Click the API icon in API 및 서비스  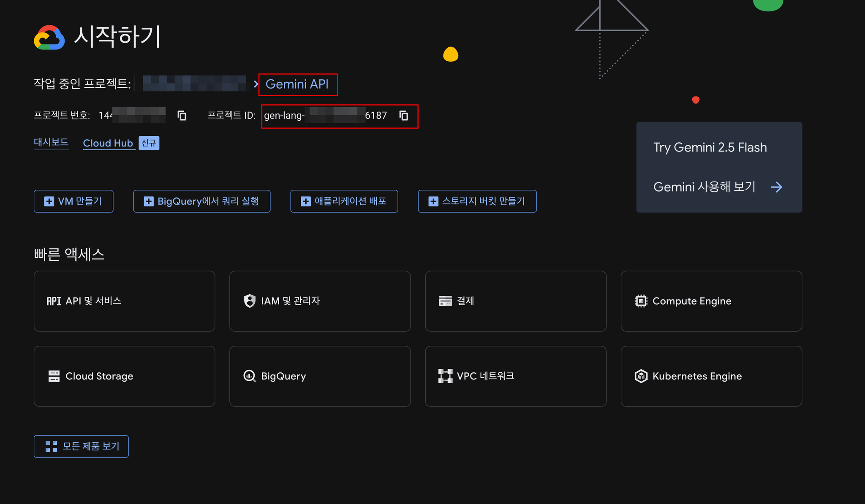click(x=54, y=301)
